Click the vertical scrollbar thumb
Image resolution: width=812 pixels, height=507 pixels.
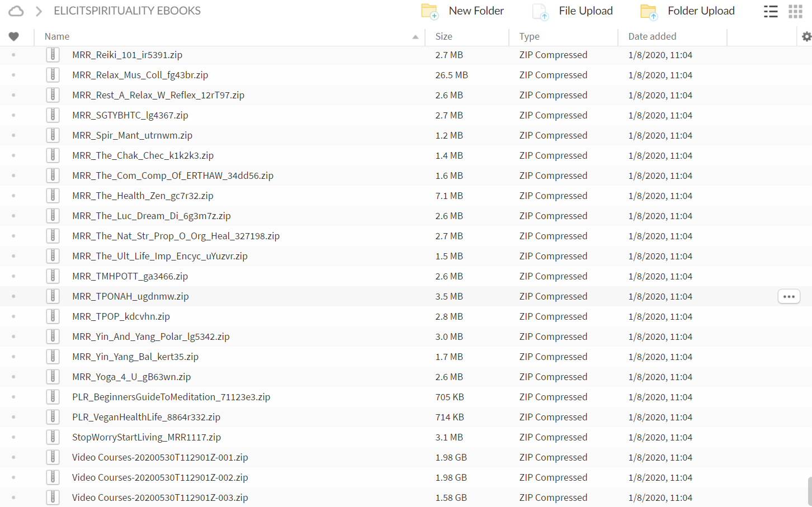809,492
